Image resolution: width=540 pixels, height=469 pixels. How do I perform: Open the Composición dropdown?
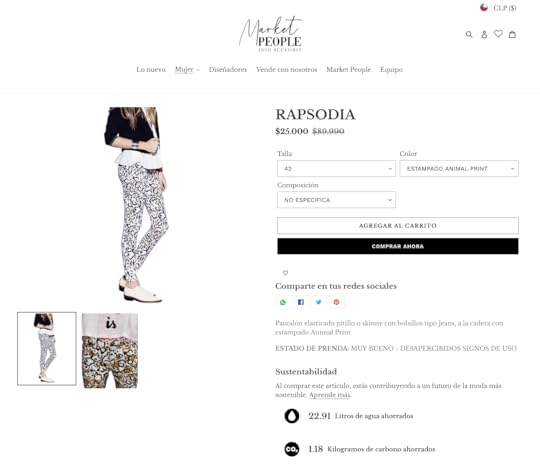pyautogui.click(x=336, y=200)
